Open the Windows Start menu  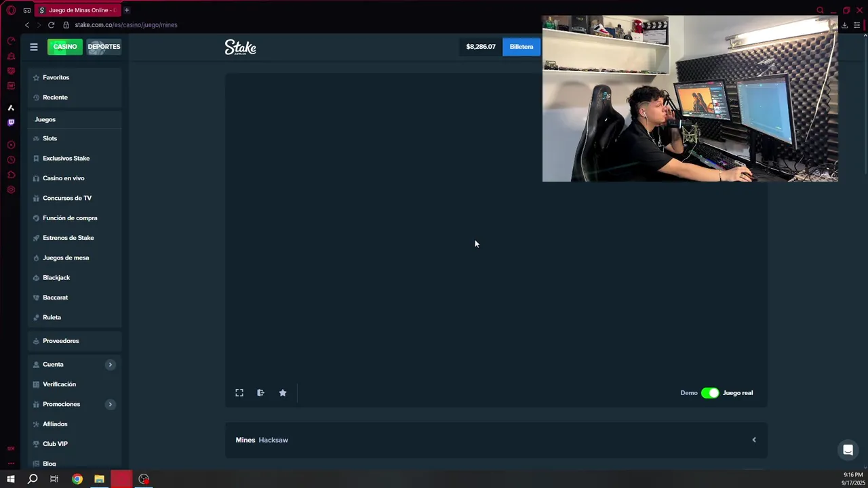(x=11, y=479)
